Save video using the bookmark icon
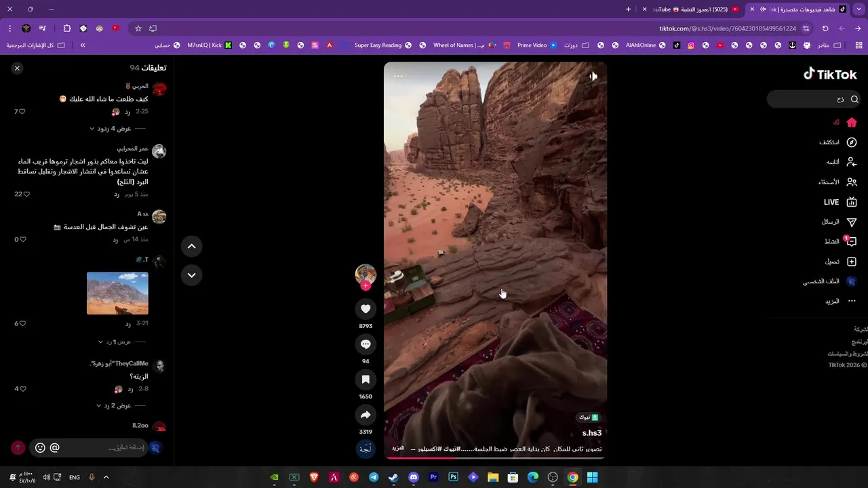The width and height of the screenshot is (868, 488). 366,380
